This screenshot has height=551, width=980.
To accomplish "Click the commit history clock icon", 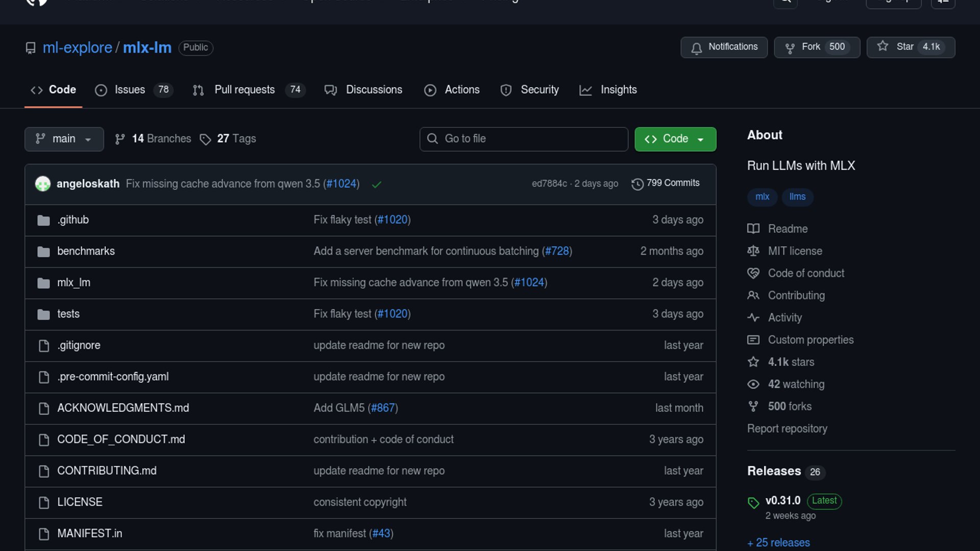I will pyautogui.click(x=637, y=184).
